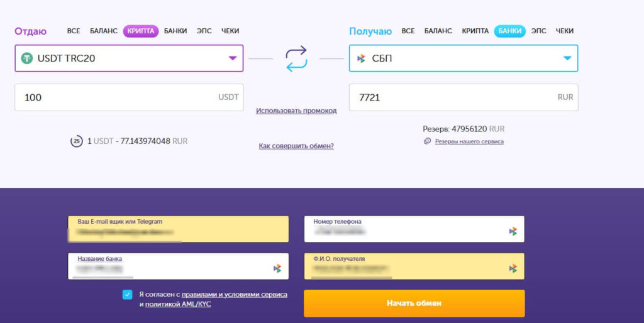Click the Tether USDT coin icon
Image resolution: width=644 pixels, height=323 pixels.
(x=26, y=58)
